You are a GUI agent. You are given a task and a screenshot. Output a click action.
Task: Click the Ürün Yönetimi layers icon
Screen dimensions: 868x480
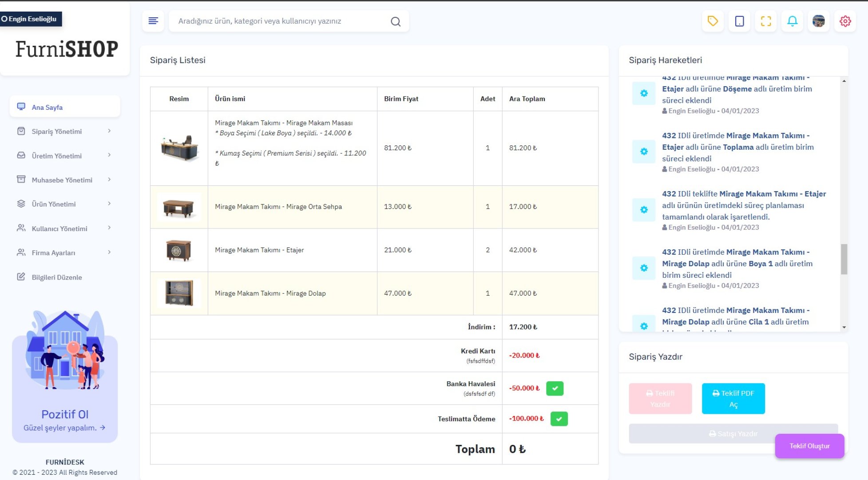(21, 204)
